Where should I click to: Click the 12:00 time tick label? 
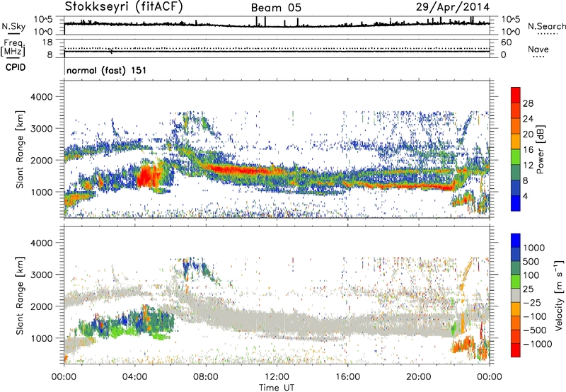[277, 377]
